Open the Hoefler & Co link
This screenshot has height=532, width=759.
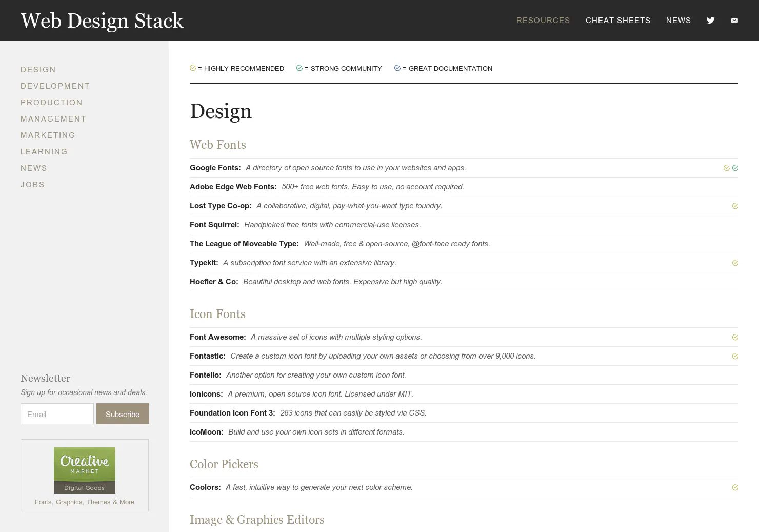[x=214, y=282]
